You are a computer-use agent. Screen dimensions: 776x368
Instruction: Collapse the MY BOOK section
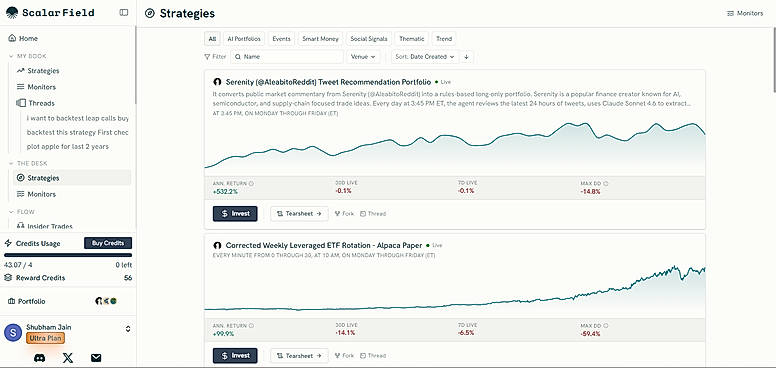(x=11, y=56)
